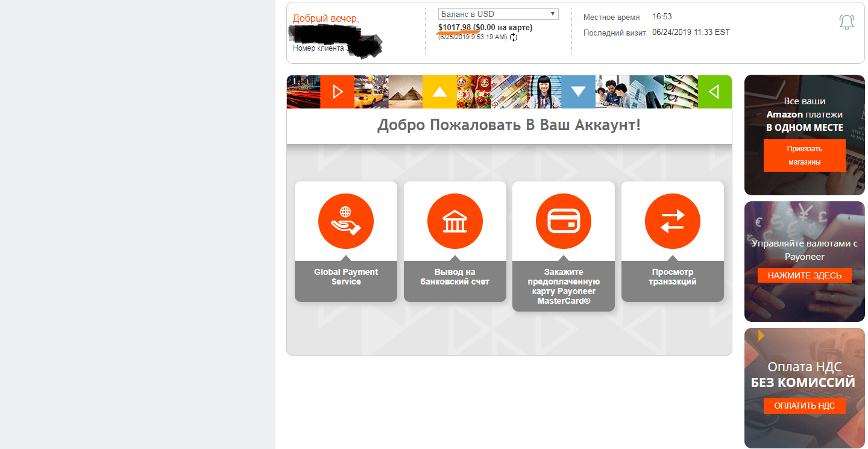The image size is (868, 449).
Task: Open the "Просмотр транзакций" label
Action: coord(672,277)
